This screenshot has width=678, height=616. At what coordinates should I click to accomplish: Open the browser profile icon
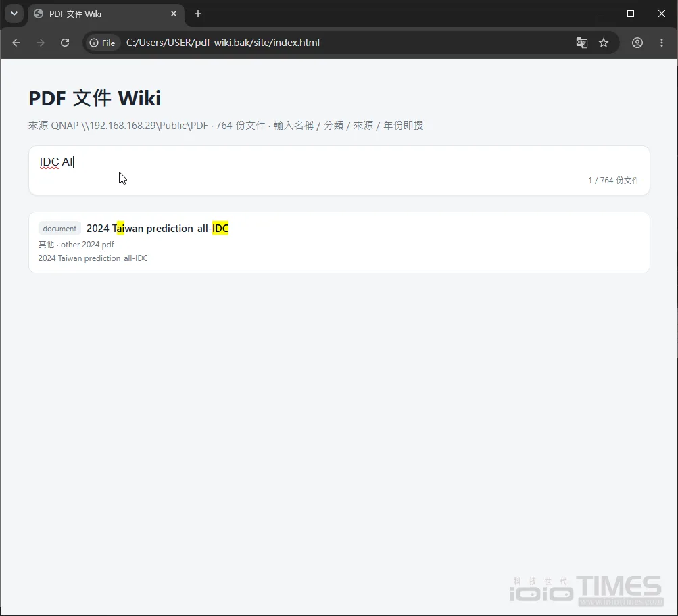(637, 43)
